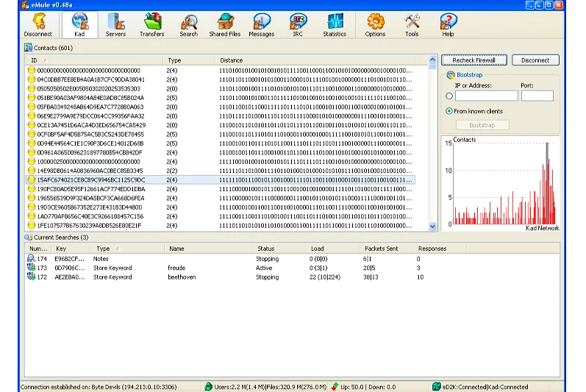Open the Shared Files view

coord(224,24)
